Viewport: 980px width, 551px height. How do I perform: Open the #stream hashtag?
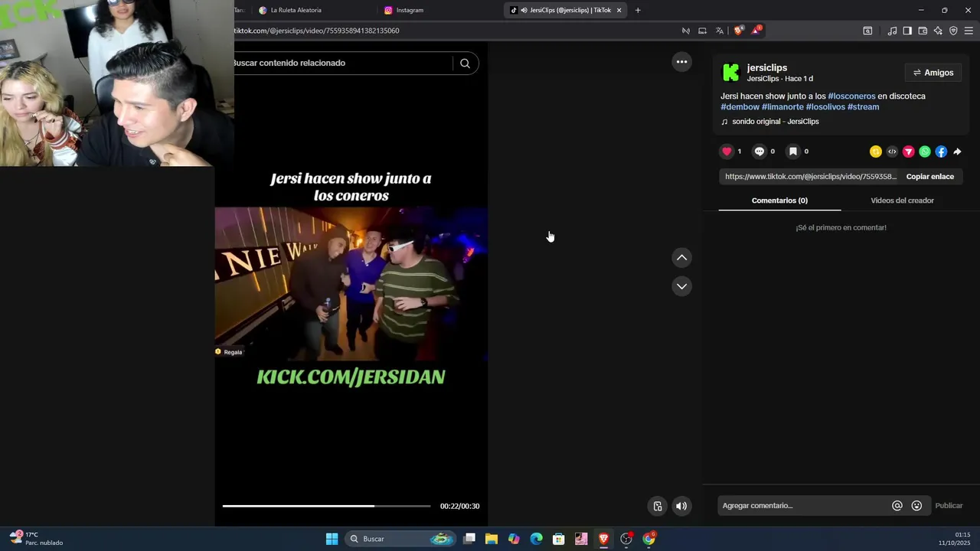click(x=863, y=106)
